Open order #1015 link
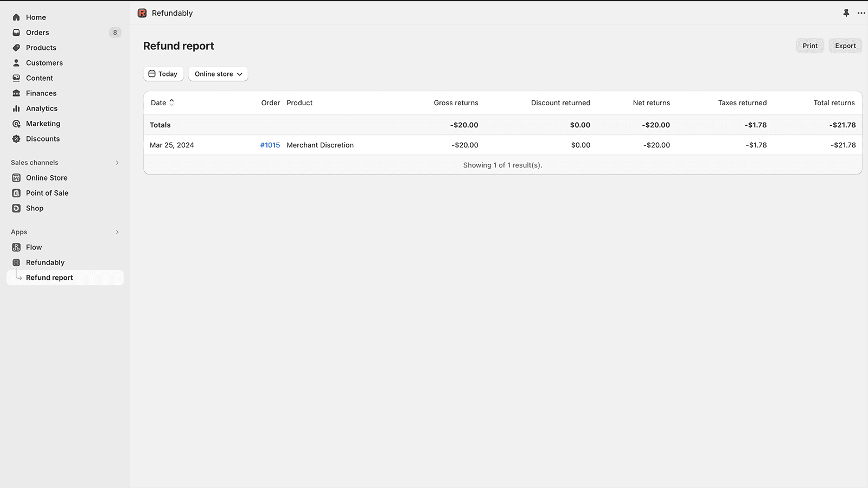868x488 pixels. click(270, 145)
